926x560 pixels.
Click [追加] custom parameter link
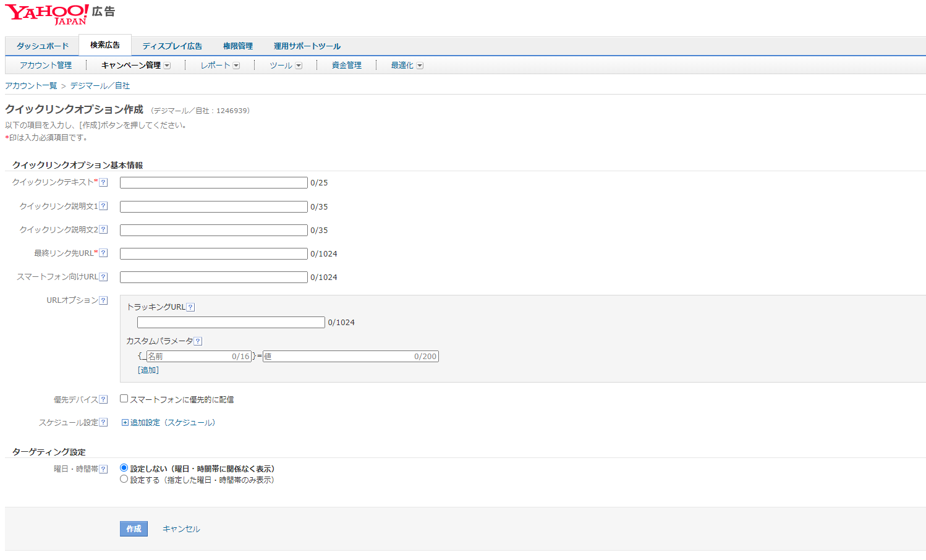point(148,370)
